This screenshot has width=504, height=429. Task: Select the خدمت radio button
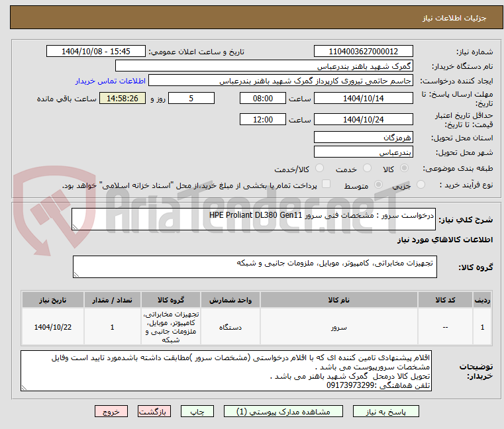pyautogui.click(x=367, y=168)
